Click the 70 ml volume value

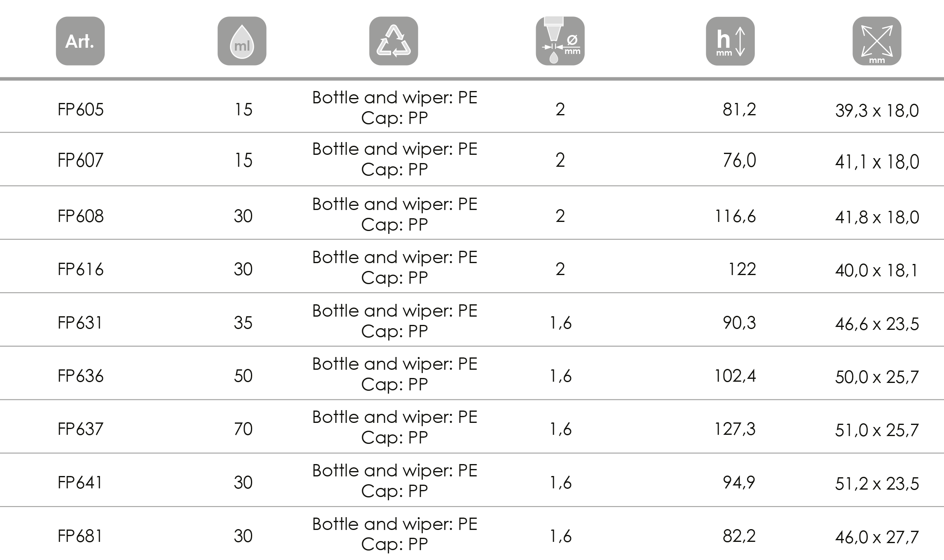point(243,429)
